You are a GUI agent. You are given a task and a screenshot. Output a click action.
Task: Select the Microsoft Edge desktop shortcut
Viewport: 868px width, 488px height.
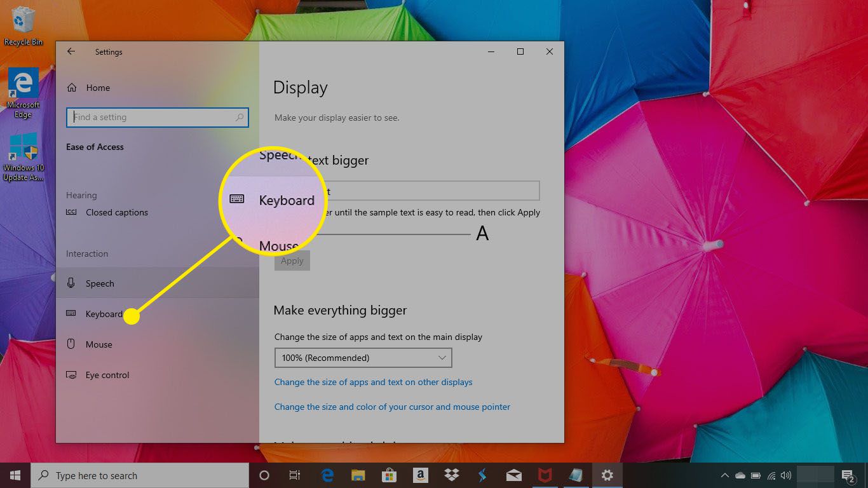coord(24,93)
